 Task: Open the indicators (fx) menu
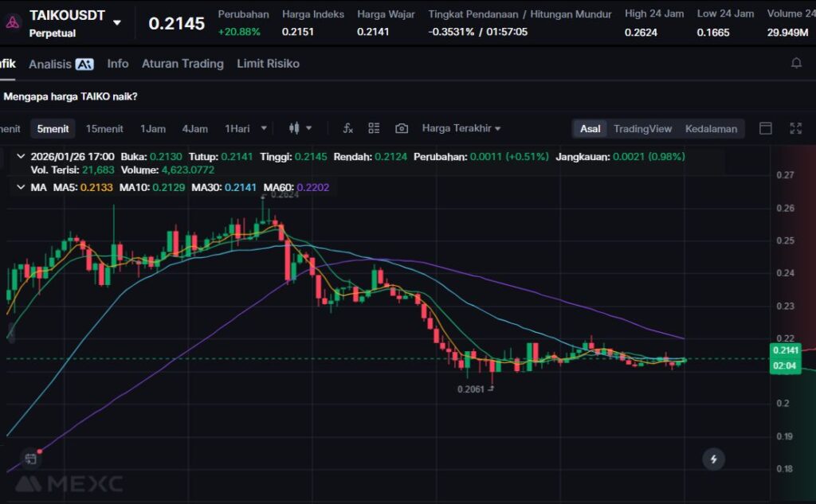click(x=347, y=128)
